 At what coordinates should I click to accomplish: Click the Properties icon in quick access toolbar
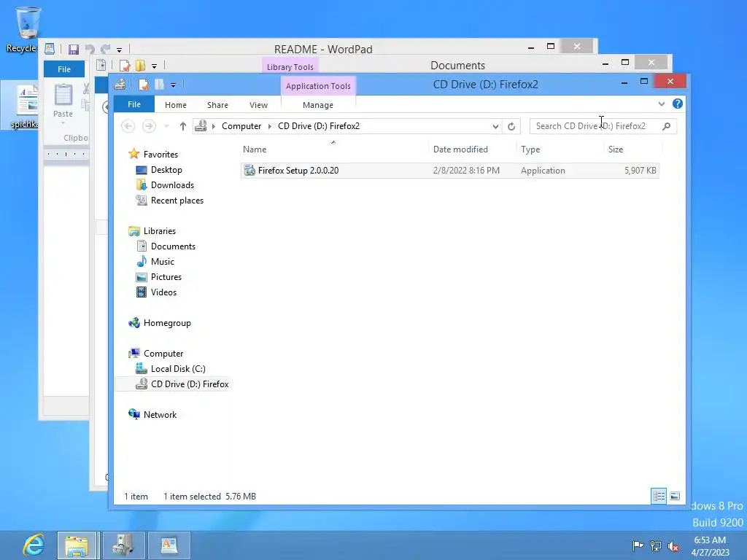tap(144, 85)
